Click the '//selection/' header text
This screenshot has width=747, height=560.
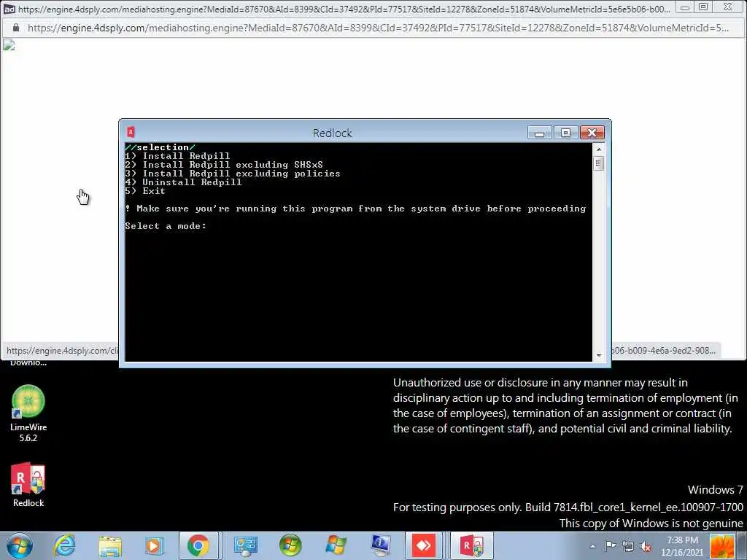[160, 147]
